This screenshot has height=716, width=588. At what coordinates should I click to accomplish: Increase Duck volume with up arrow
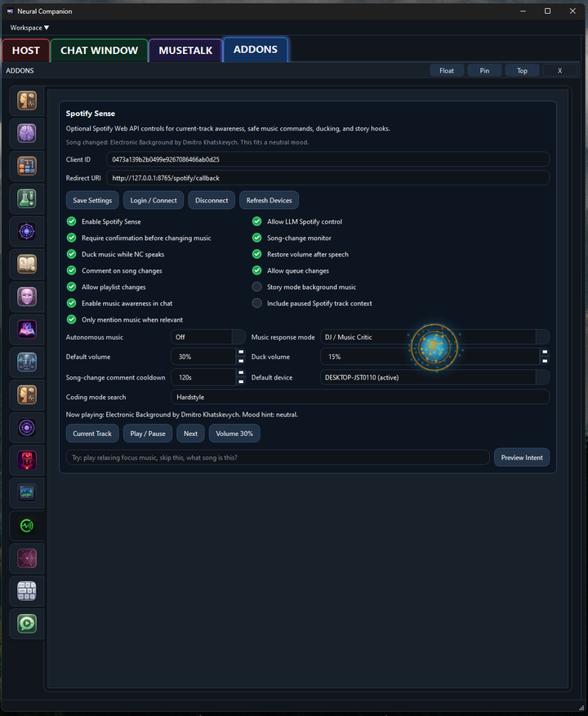click(545, 353)
